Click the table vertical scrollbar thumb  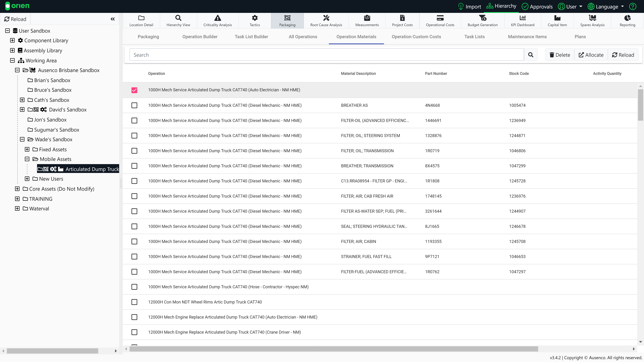pyautogui.click(x=640, y=105)
